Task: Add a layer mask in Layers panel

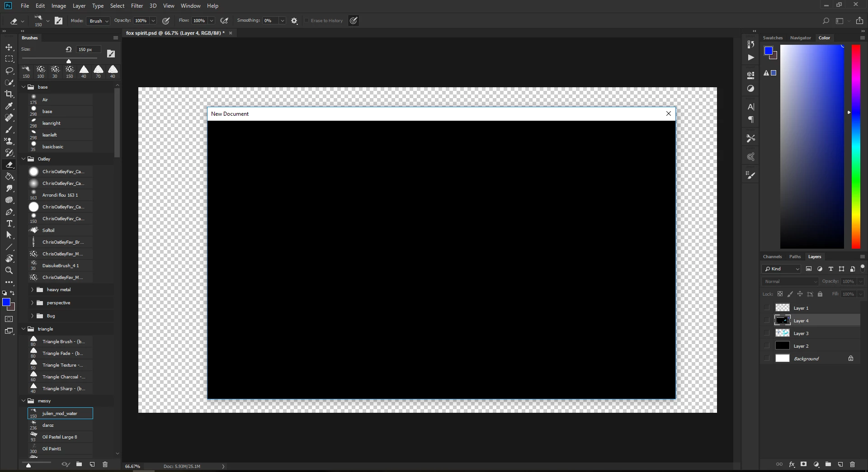Action: pyautogui.click(x=803, y=464)
